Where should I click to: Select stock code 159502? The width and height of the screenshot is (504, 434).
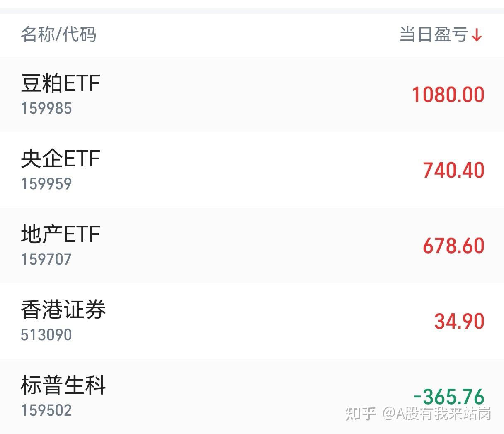coord(46,410)
